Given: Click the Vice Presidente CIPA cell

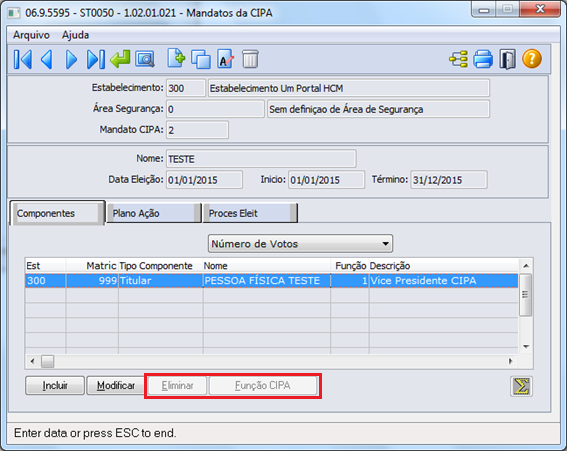Looking at the screenshot, I should pyautogui.click(x=444, y=281).
